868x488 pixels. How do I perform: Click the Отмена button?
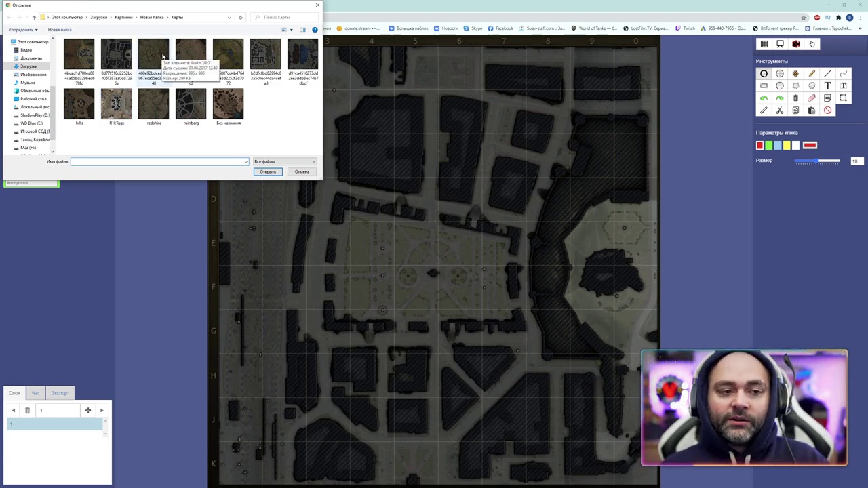click(x=302, y=171)
